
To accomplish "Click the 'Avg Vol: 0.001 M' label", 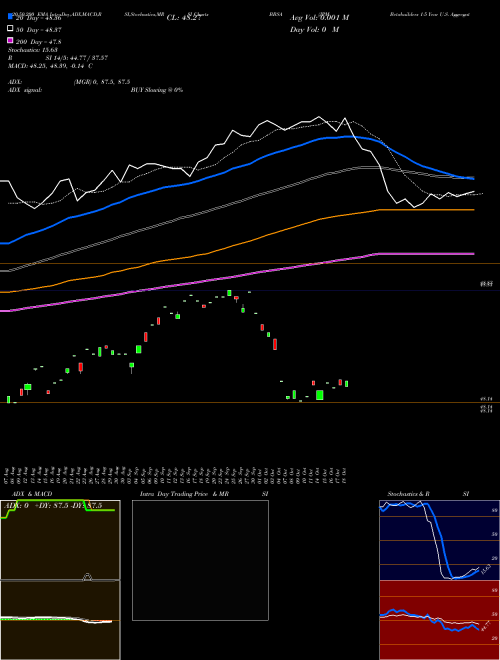I will pos(319,18).
